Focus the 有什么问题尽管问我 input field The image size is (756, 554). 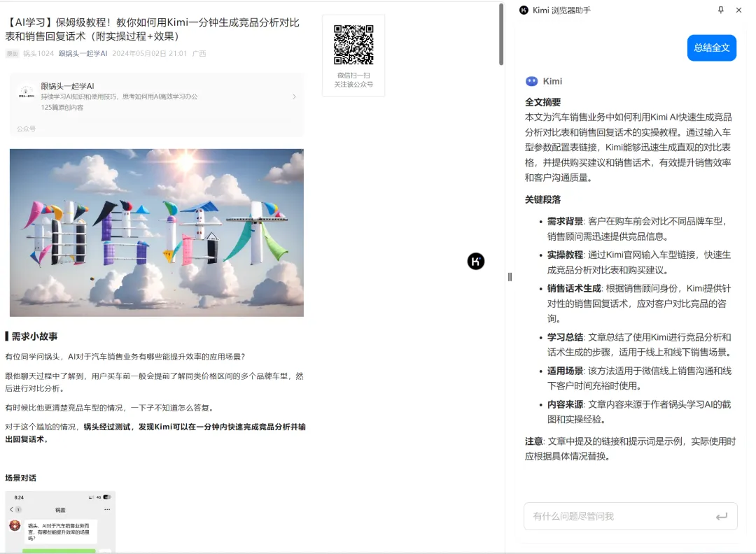point(619,516)
